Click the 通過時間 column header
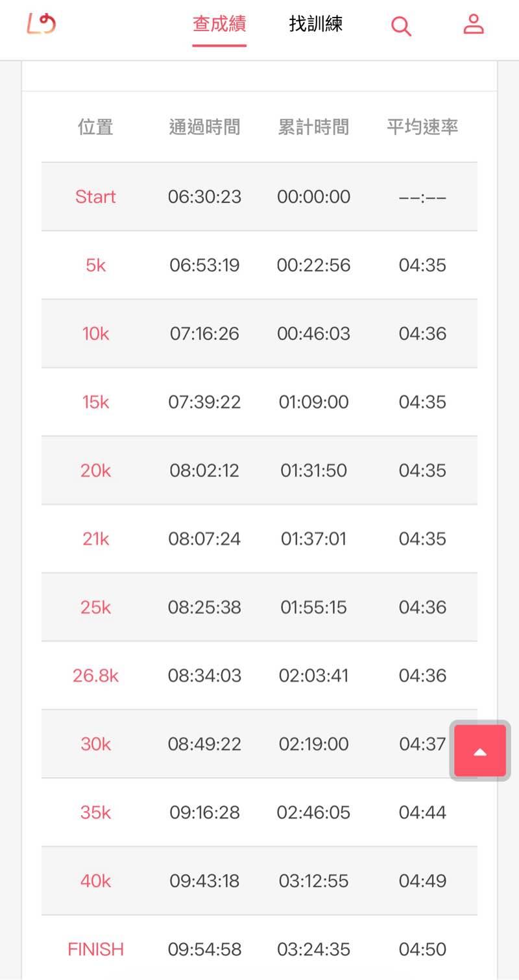 coord(204,127)
